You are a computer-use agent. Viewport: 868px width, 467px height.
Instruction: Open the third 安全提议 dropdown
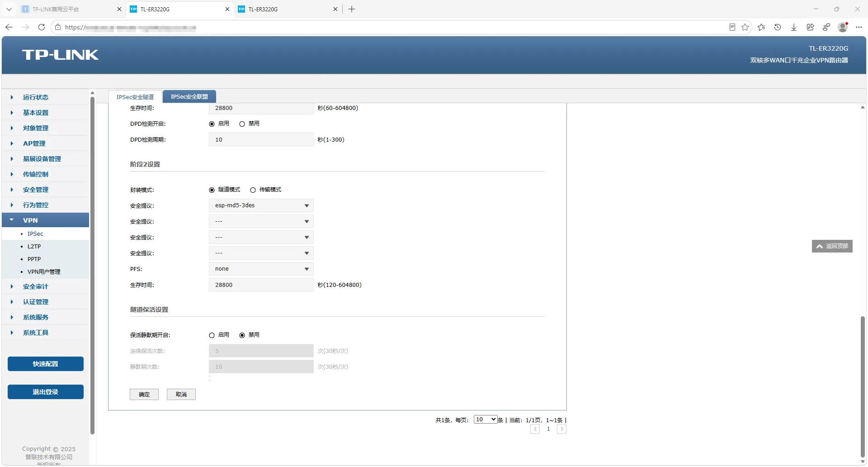[x=261, y=237]
